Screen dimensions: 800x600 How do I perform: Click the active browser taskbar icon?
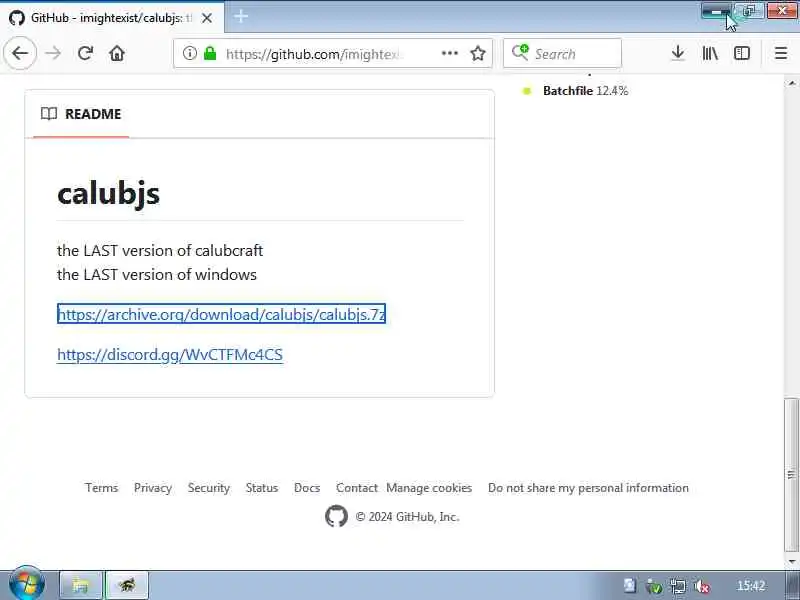(x=127, y=585)
